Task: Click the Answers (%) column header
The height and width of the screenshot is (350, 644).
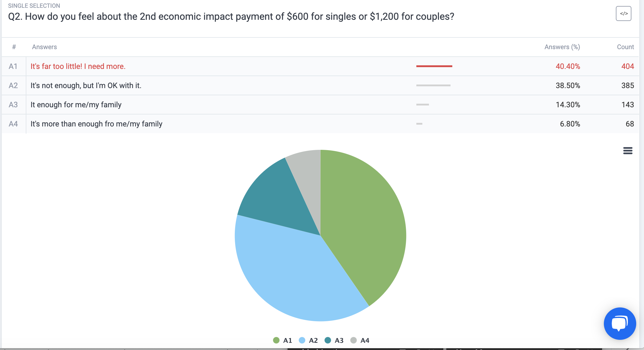Action: tap(562, 47)
